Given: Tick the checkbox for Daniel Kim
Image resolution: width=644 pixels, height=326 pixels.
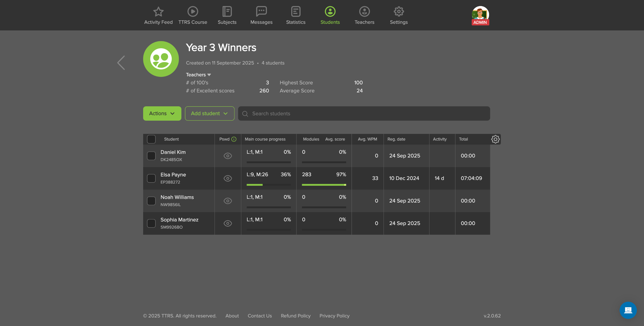Looking at the screenshot, I should click(151, 156).
